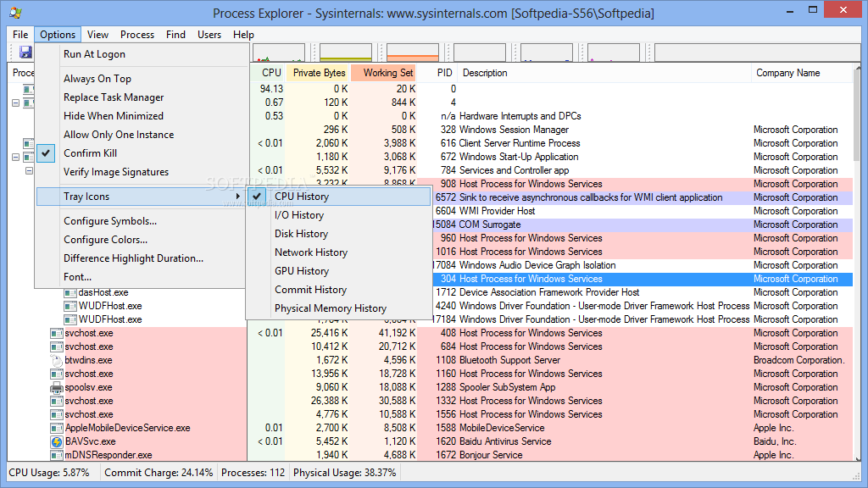Click Commit Charge 24.14% in status bar
The height and width of the screenshot is (488, 868).
(x=159, y=473)
